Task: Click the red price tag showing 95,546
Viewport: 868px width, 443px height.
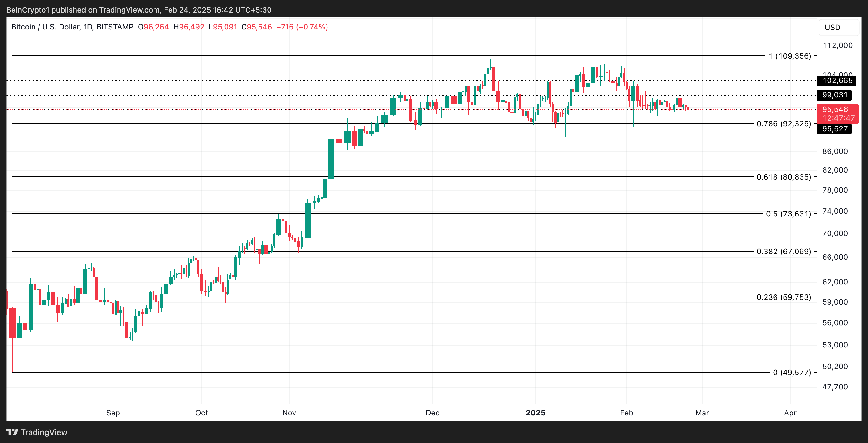Action: tap(835, 109)
